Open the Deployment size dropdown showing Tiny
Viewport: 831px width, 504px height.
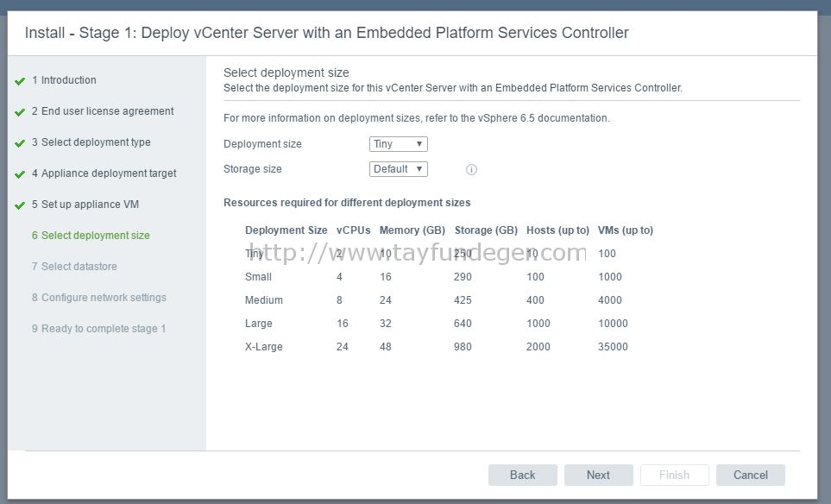click(398, 144)
